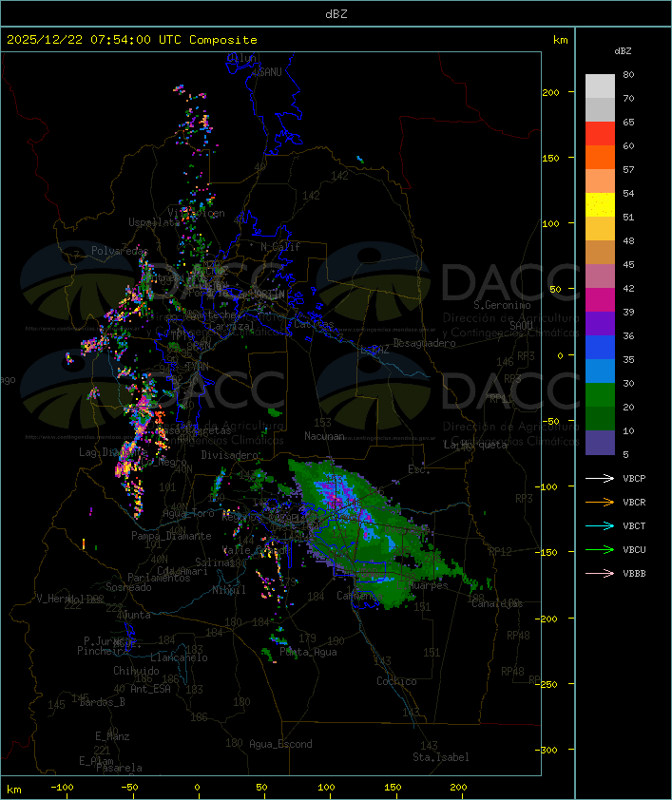
Task: Click the Bardas_B map label
Action: point(102,702)
